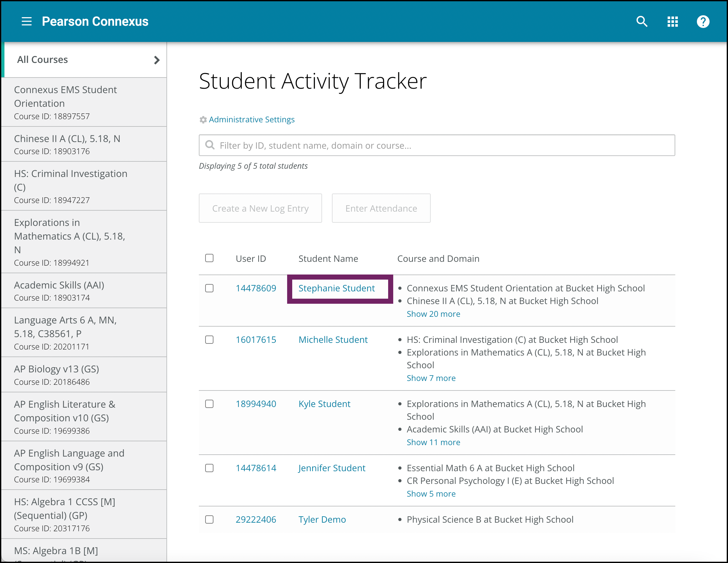Open Jennifer Student's name link
This screenshot has height=563, width=728.
pos(332,468)
